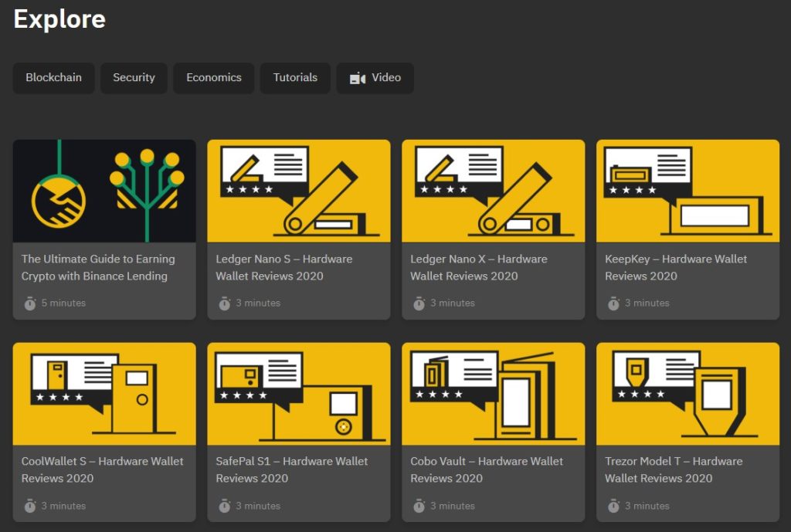View the Ledger Nano X review thumbnail
Image resolution: width=791 pixels, height=532 pixels.
[494, 191]
